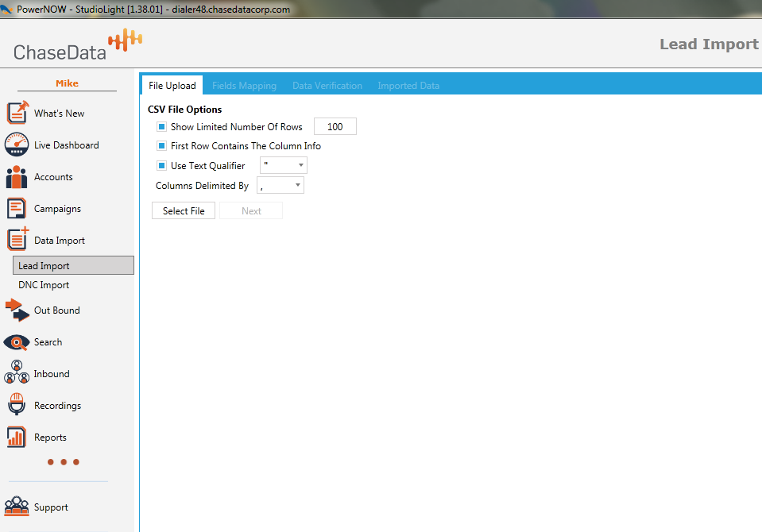Viewport: 762px width, 532px height.
Task: Toggle Show Limited Number Of Rows checkbox
Action: point(161,127)
